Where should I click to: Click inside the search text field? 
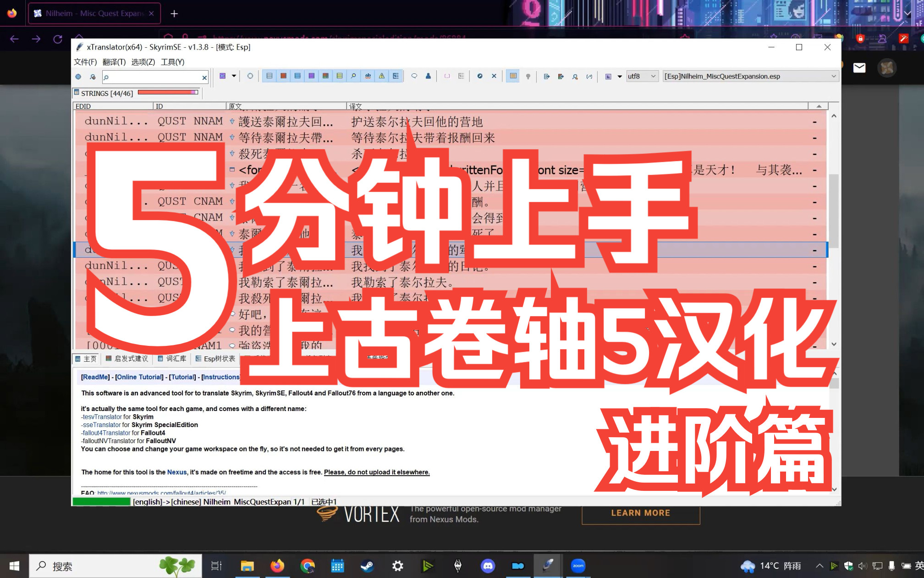pos(151,77)
